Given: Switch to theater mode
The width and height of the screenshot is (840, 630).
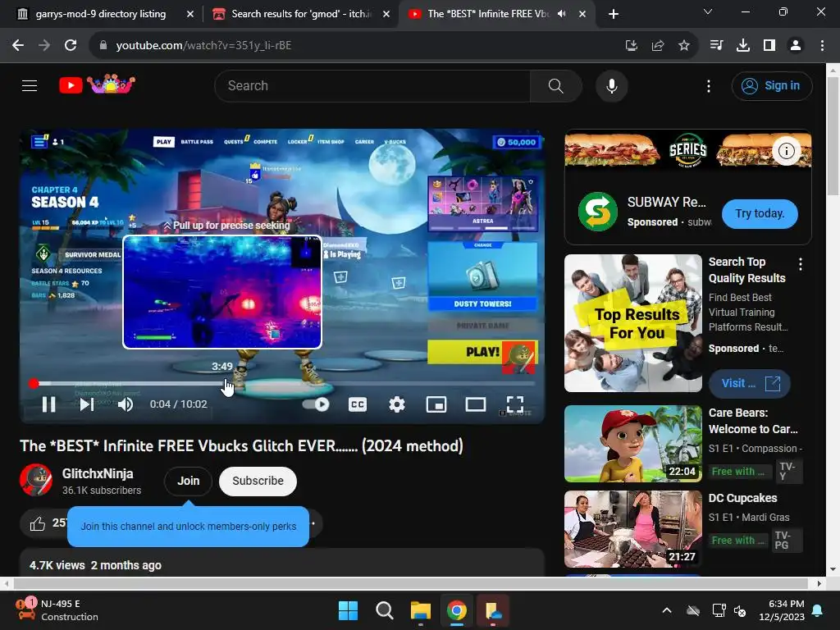Looking at the screenshot, I should point(476,404).
